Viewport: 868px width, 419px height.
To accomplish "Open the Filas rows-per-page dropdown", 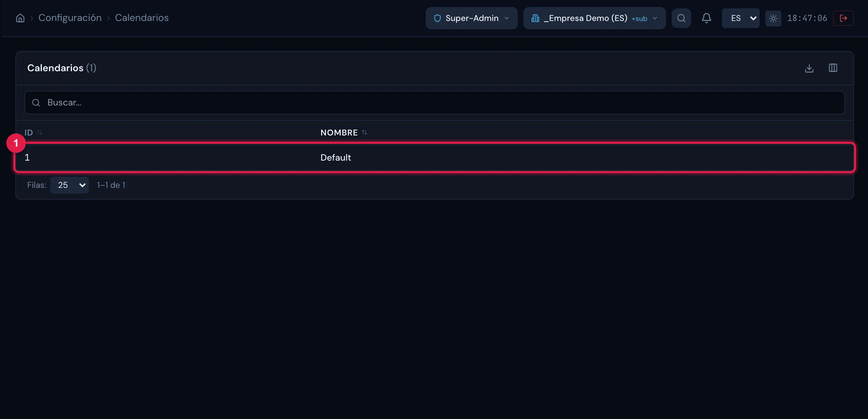I will 69,185.
